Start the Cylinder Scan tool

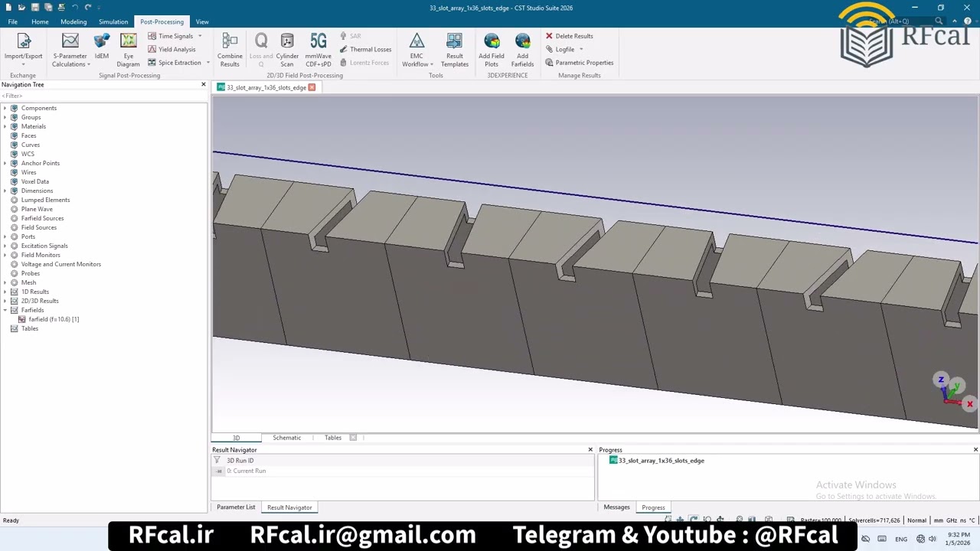tap(287, 49)
